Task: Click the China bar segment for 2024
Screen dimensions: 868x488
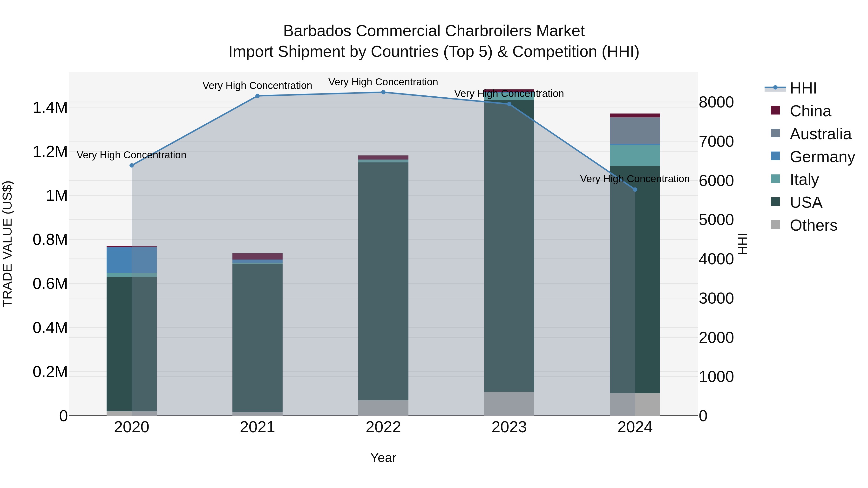Action: pos(635,115)
